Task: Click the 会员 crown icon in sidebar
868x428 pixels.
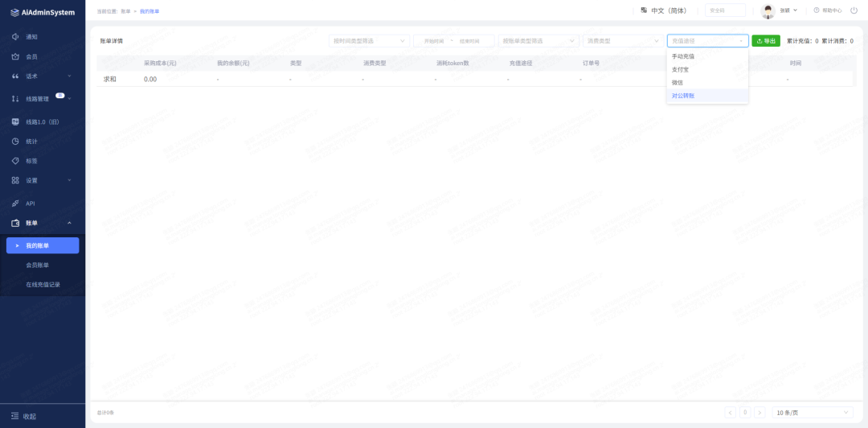Action: click(15, 56)
